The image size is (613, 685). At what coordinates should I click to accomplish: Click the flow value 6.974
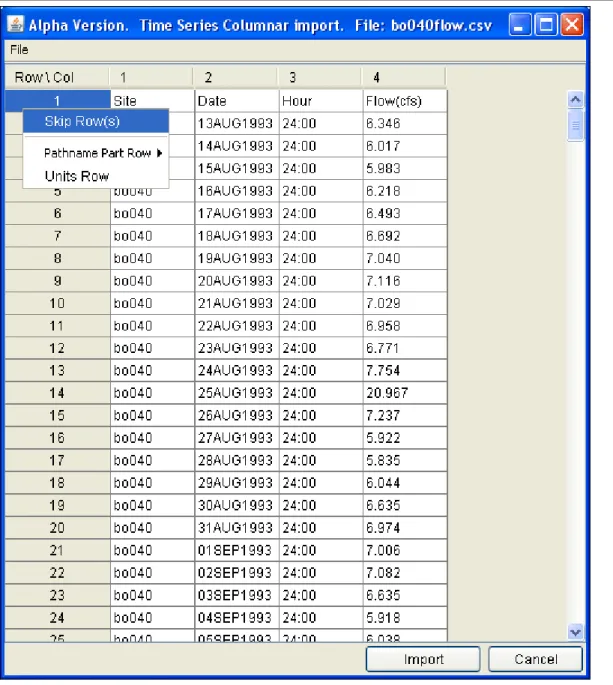coord(405,528)
